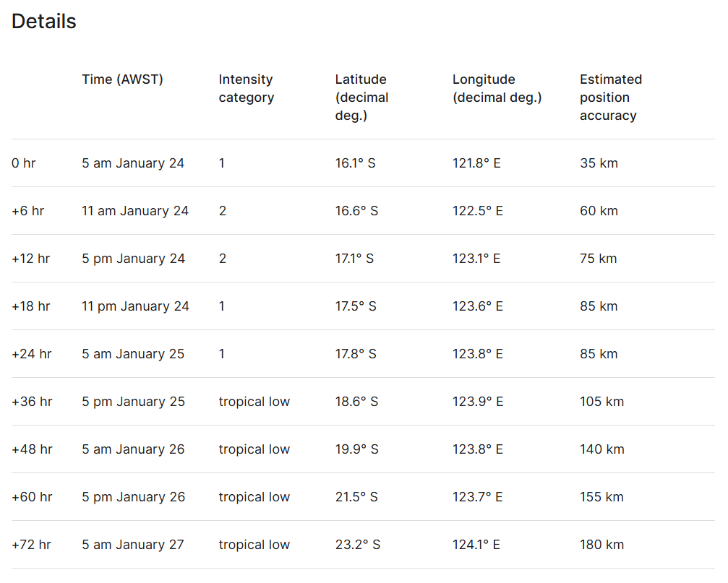Screen dimensions: 728x583
Task: Click the Estimated position accuracy header
Action: (x=611, y=97)
